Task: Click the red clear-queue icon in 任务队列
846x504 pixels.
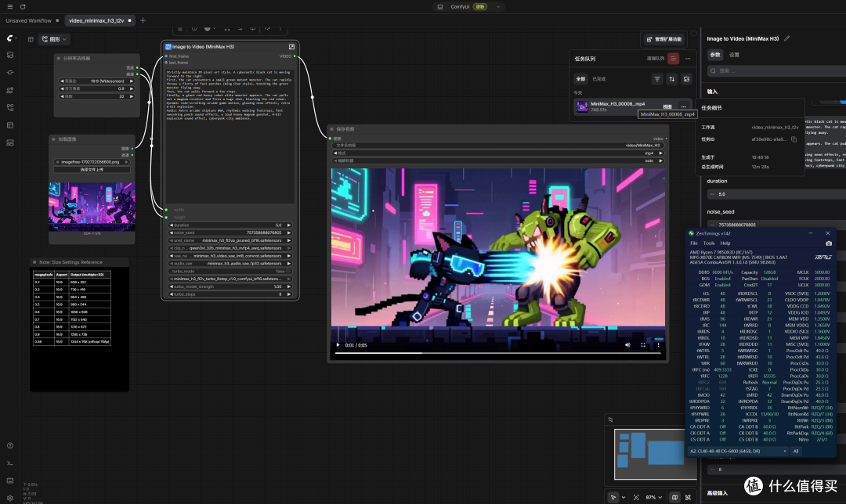Action: coord(673,58)
